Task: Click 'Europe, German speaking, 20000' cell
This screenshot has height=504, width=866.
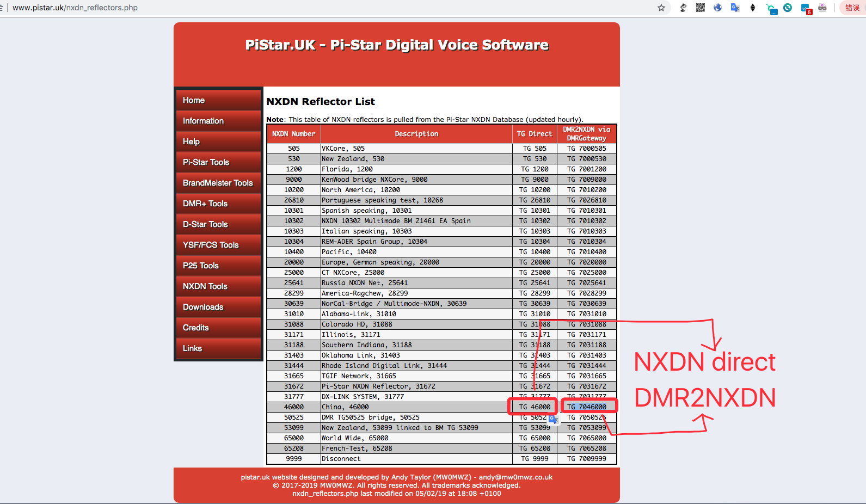Action: tap(416, 262)
